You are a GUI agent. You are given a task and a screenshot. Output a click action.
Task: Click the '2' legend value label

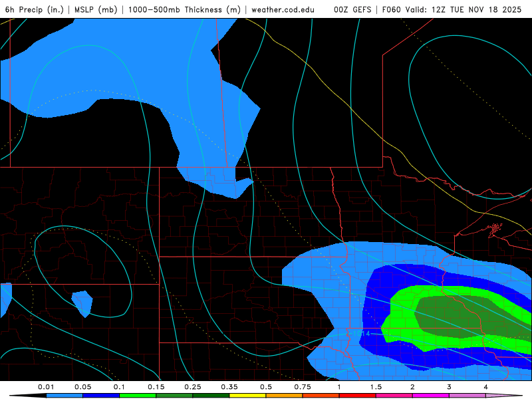[412, 387]
